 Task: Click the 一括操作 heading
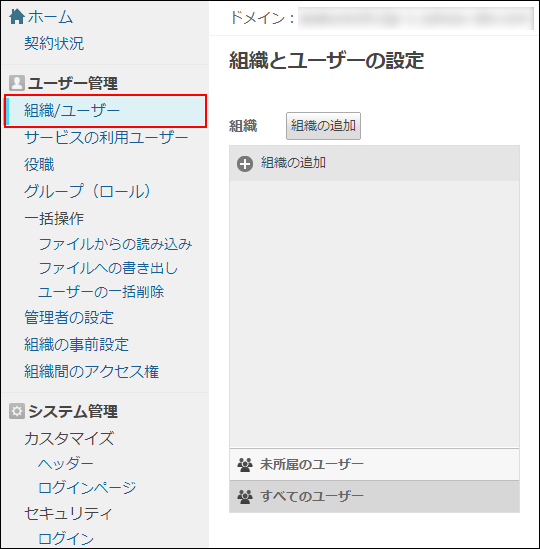tap(54, 218)
